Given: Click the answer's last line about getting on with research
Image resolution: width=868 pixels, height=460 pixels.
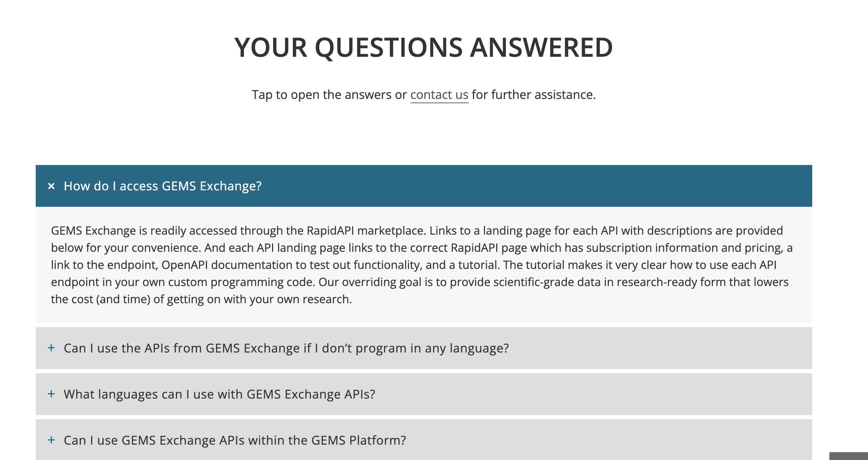Looking at the screenshot, I should click(x=201, y=299).
